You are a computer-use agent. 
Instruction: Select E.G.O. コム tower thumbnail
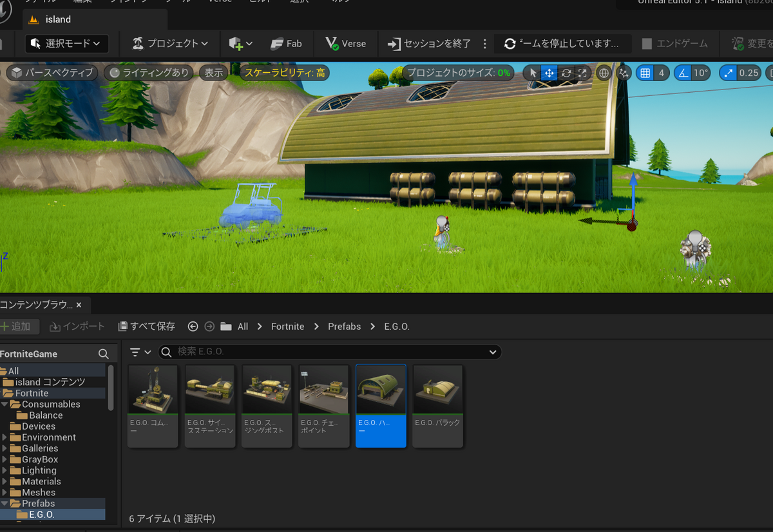[x=153, y=406]
